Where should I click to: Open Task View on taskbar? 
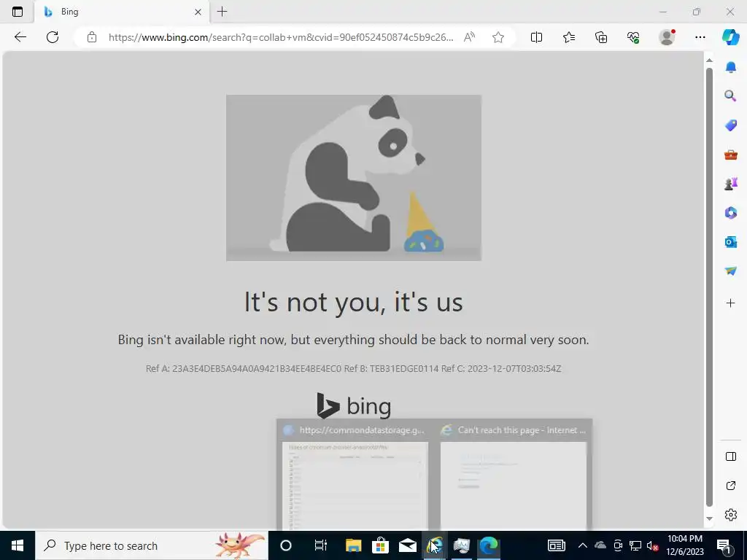[321, 545]
